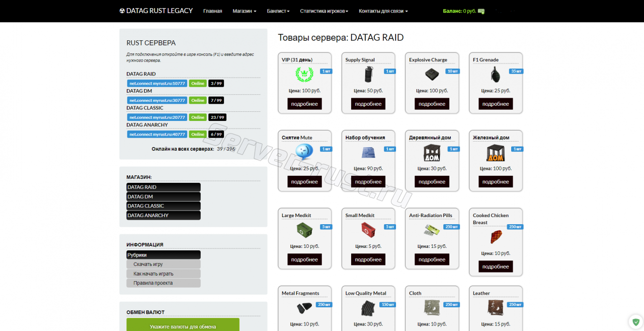Expand the Статистика игроков dropdown
Image resolution: width=644 pixels, height=331 pixels.
[x=324, y=11]
